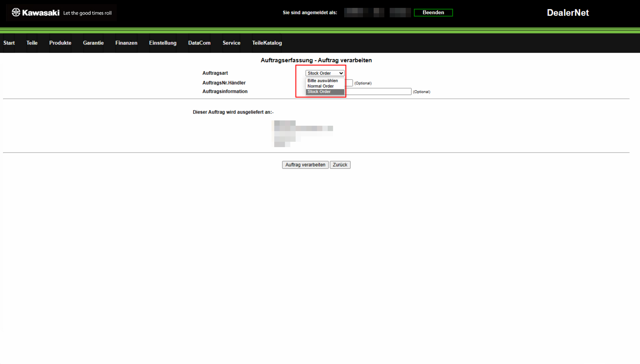Open the TeileKatalog menu

[267, 43]
